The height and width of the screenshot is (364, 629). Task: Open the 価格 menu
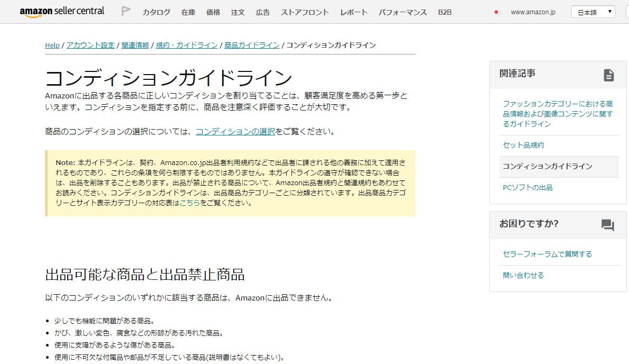pyautogui.click(x=213, y=13)
